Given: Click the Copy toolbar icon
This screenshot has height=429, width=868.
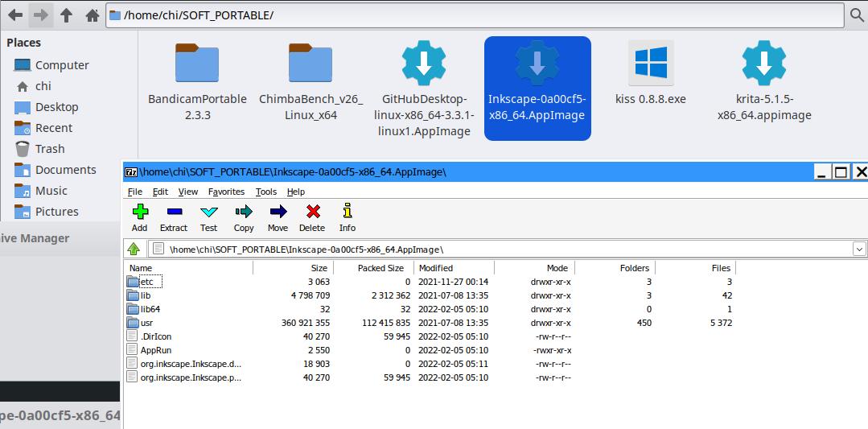Looking at the screenshot, I should 244,212.
